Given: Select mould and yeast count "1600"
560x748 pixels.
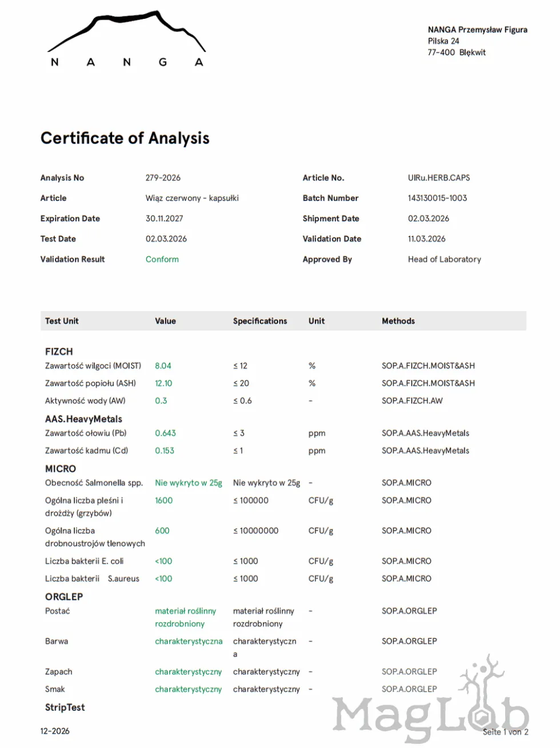Looking at the screenshot, I should (x=163, y=500).
